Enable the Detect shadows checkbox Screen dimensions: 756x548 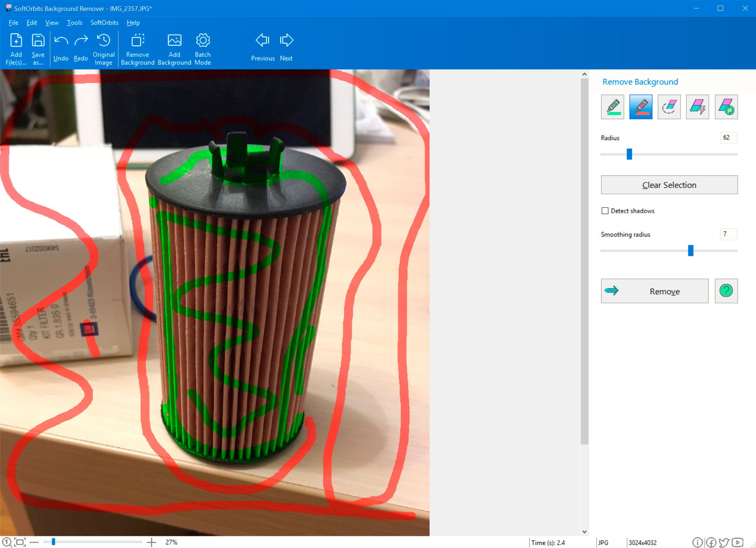coord(605,210)
